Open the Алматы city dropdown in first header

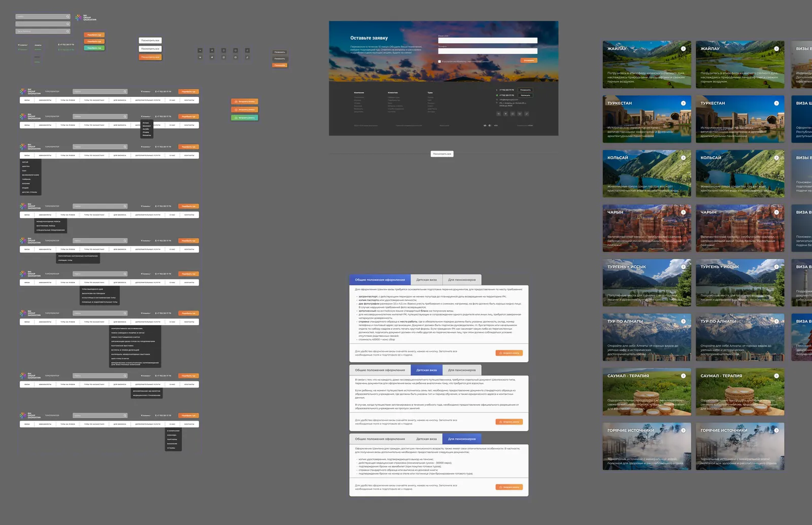(x=146, y=92)
